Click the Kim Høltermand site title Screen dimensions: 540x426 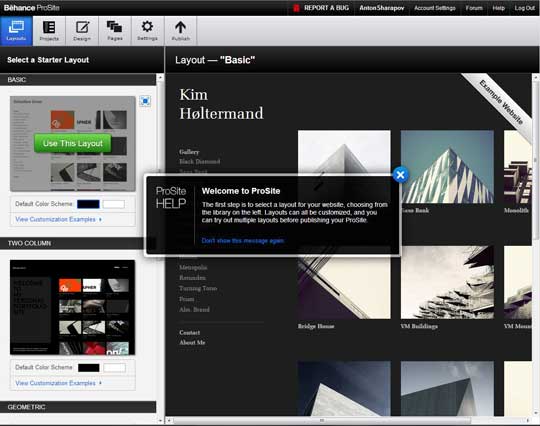[221, 104]
